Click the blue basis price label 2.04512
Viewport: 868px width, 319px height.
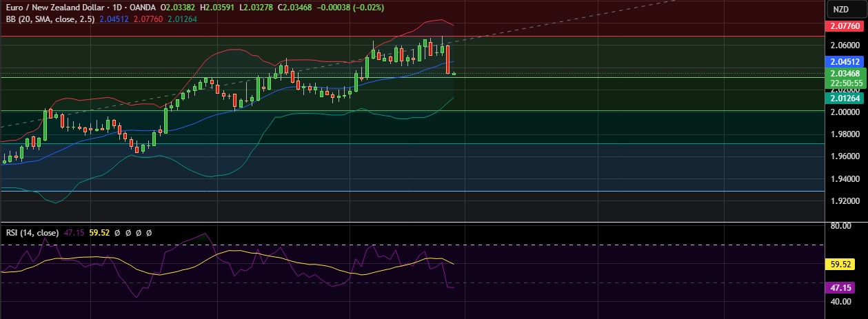[x=846, y=61]
